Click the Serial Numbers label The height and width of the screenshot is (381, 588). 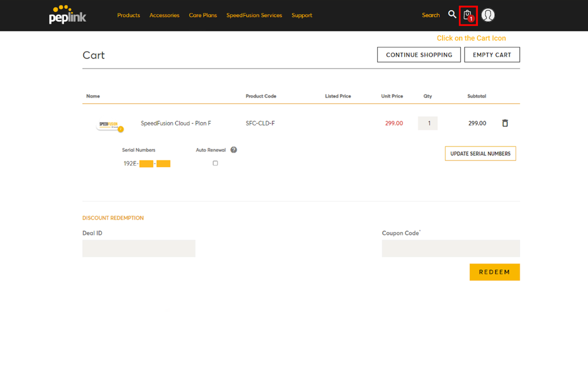[139, 150]
